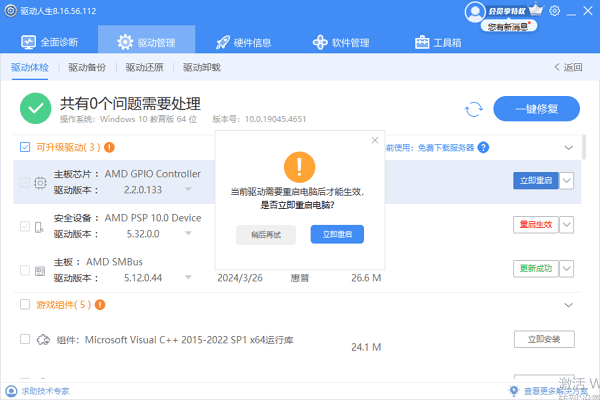Switch to 软件管理 tab
Image resolution: width=600 pixels, height=400 pixels.
click(341, 42)
